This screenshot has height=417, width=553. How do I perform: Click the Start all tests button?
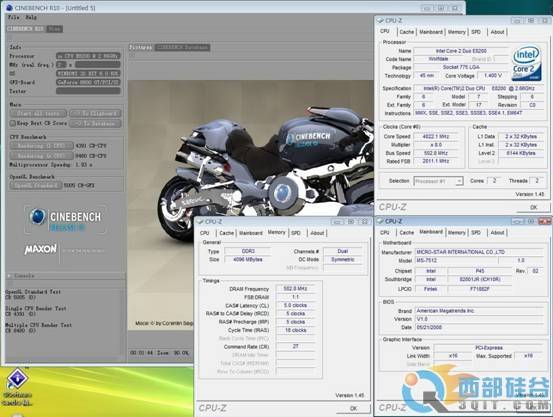tap(38, 114)
